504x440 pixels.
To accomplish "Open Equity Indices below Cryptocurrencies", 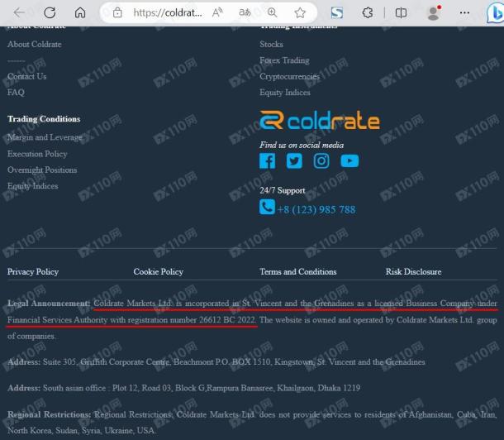I will (x=285, y=93).
